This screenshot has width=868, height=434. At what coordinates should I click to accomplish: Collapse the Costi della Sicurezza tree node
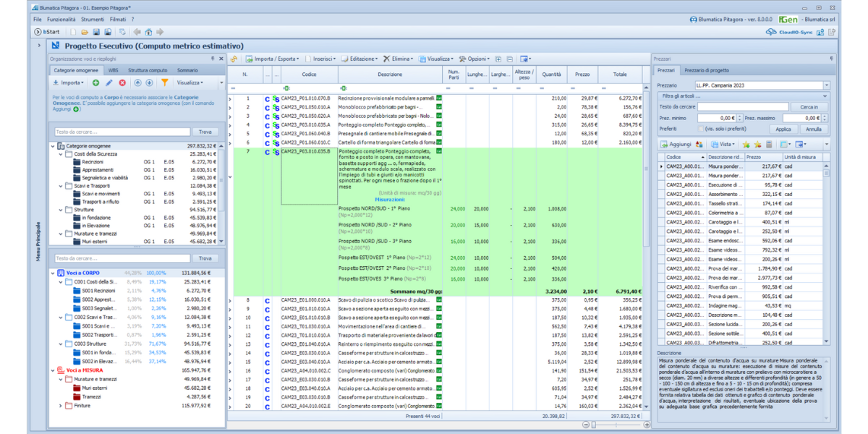click(x=60, y=154)
